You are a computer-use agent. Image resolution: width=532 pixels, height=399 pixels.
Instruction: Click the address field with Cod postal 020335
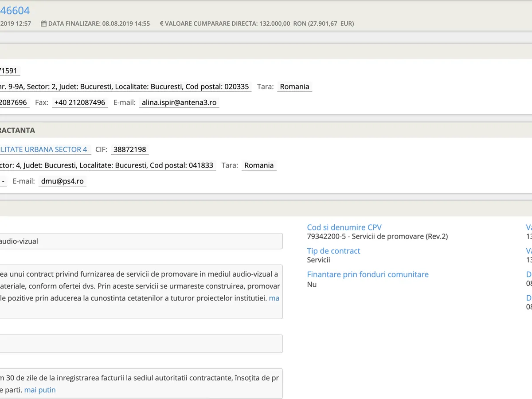(x=125, y=86)
